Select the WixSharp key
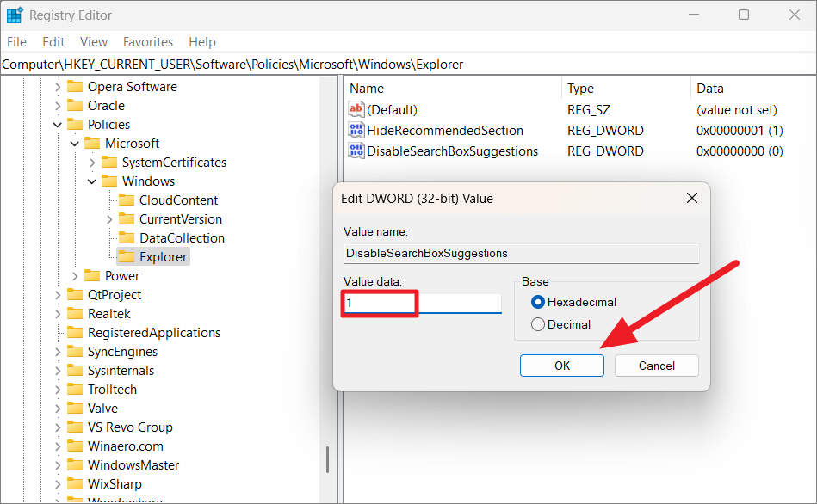The width and height of the screenshot is (817, 504). coord(115,483)
